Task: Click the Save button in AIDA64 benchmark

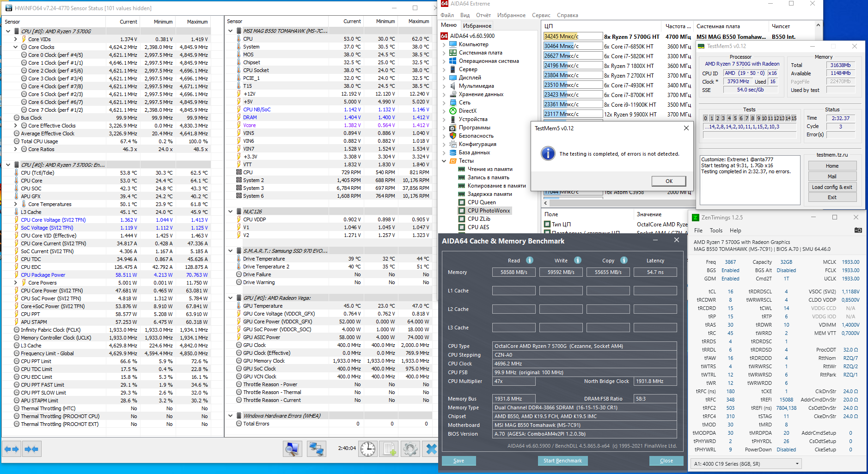Action: point(458,461)
